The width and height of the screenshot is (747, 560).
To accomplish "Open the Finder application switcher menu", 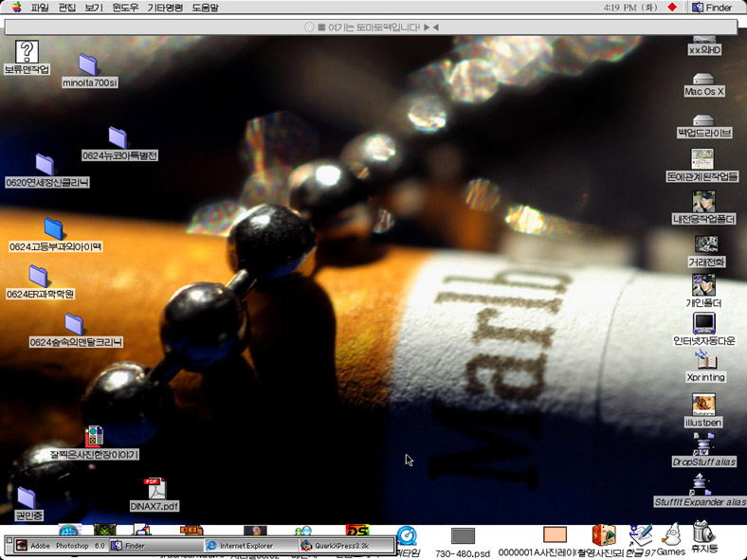I will coord(711,8).
